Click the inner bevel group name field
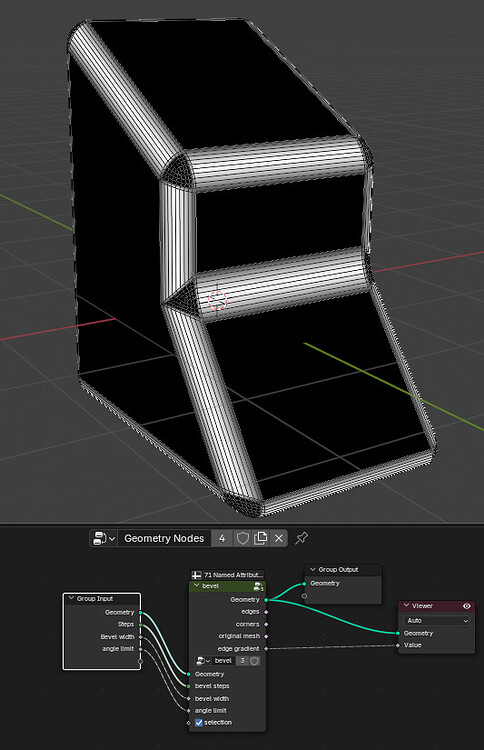This screenshot has height=750, width=484. [x=223, y=661]
